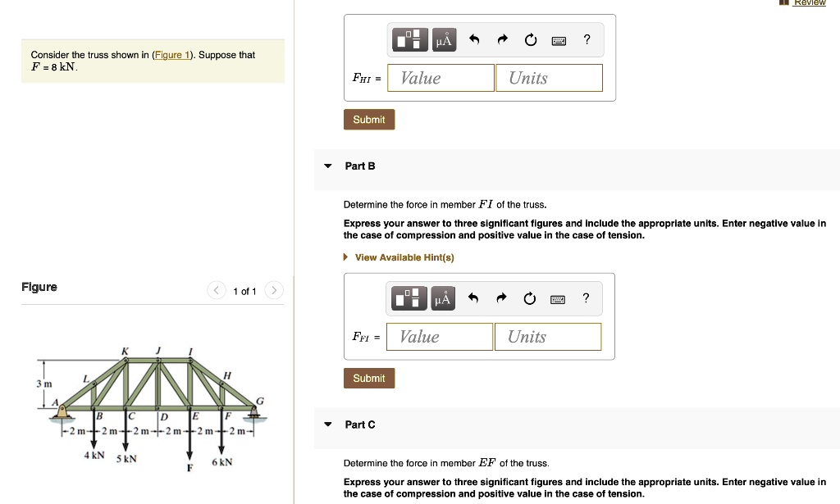Select the μÅ units insertion icon for Part A
The image size is (840, 504).
pyautogui.click(x=444, y=39)
